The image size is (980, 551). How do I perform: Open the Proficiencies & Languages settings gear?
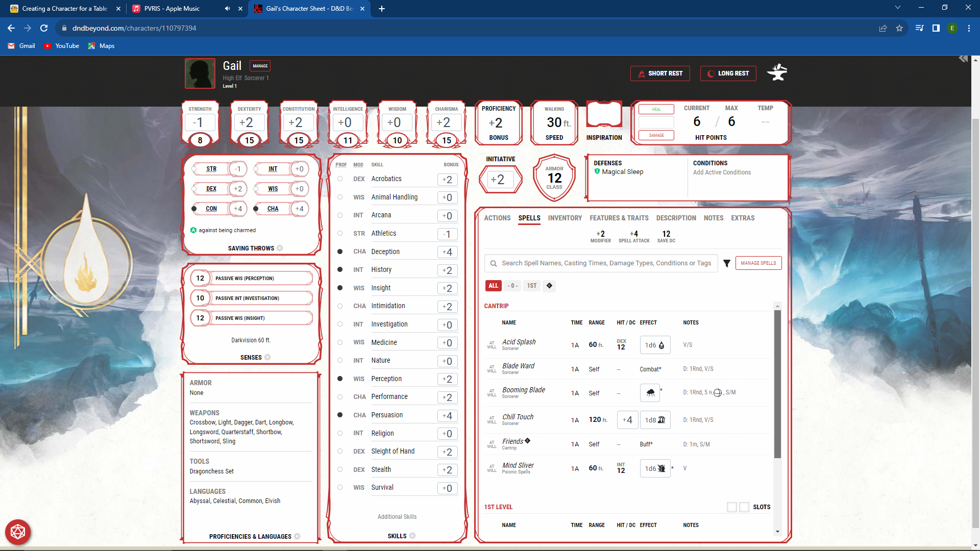[x=298, y=536]
